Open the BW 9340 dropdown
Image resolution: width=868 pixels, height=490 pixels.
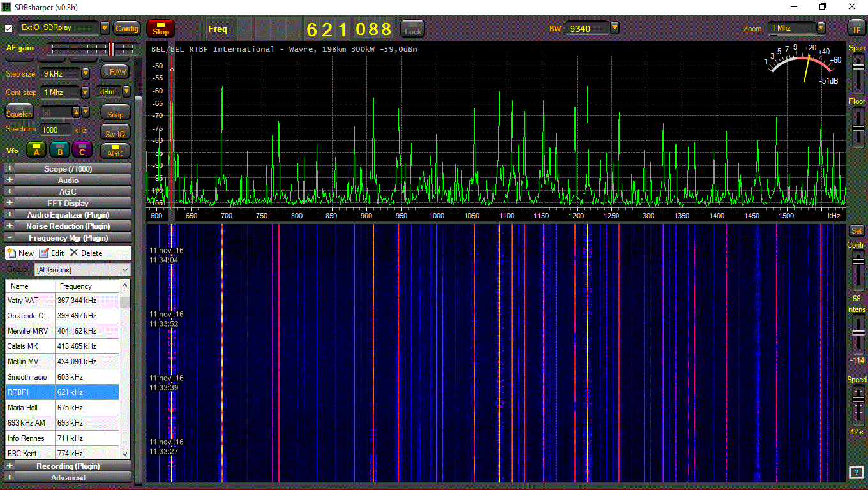(615, 28)
